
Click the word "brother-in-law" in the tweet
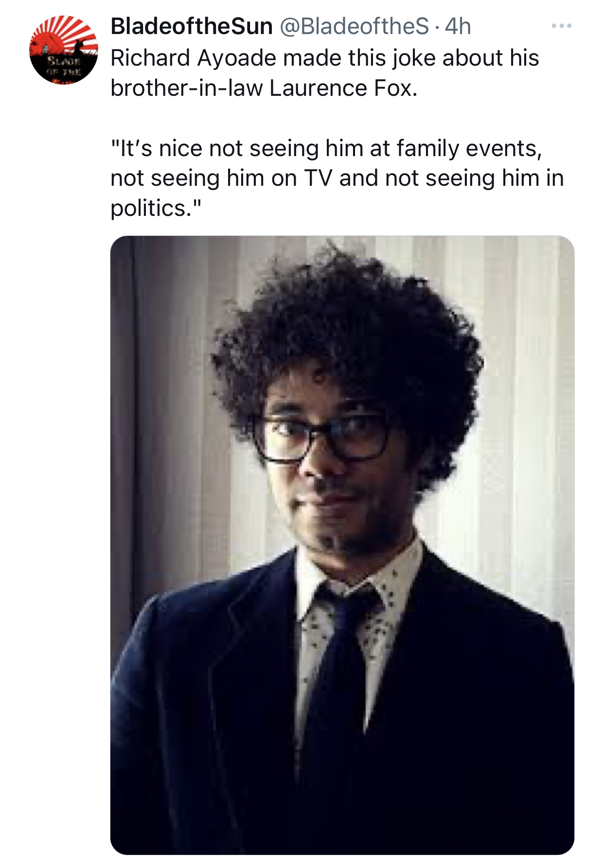[x=187, y=88]
